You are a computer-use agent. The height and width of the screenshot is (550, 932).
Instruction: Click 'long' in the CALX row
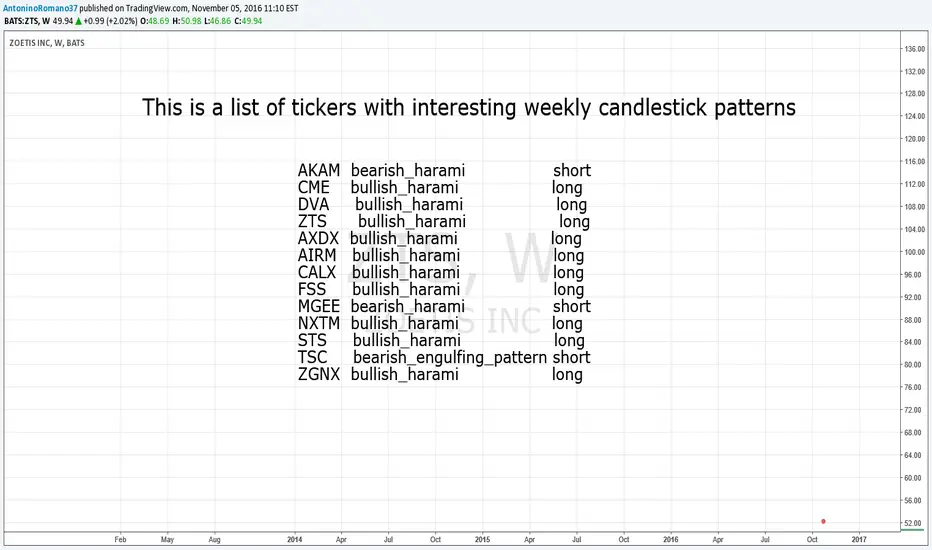pos(568,274)
